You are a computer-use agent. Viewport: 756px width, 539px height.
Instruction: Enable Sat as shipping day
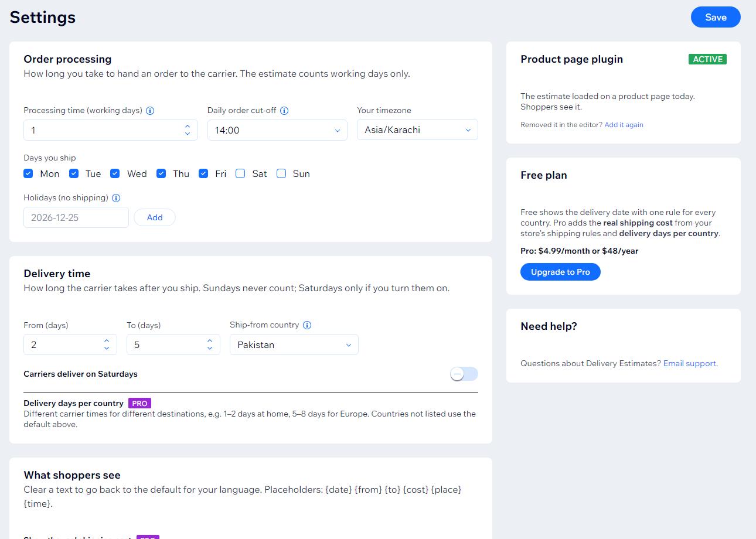pos(240,173)
